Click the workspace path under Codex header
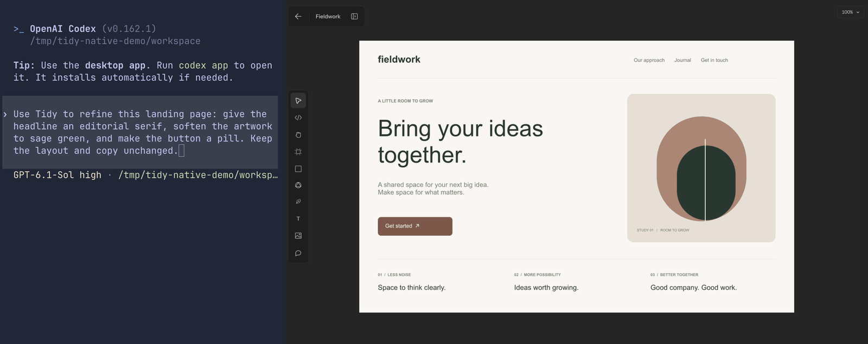The width and height of the screenshot is (868, 344). pyautogui.click(x=115, y=41)
